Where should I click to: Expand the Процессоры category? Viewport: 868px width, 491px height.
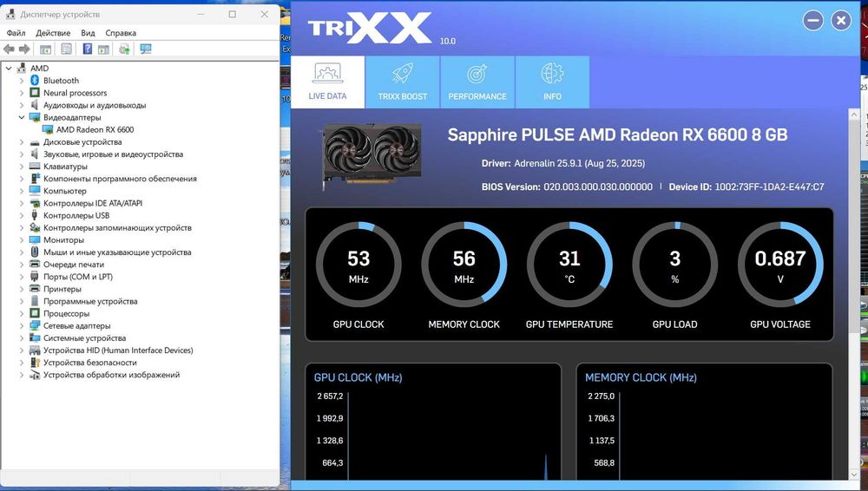[x=22, y=313]
